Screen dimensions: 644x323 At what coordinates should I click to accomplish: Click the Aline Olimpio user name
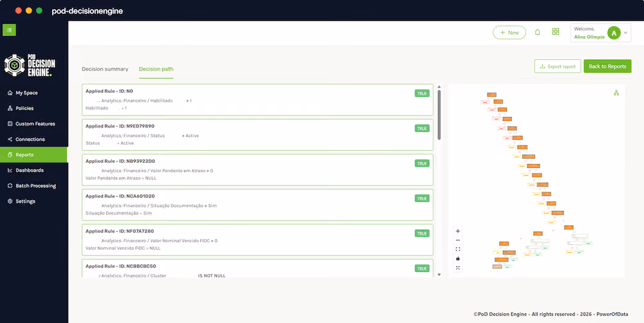tap(589, 37)
